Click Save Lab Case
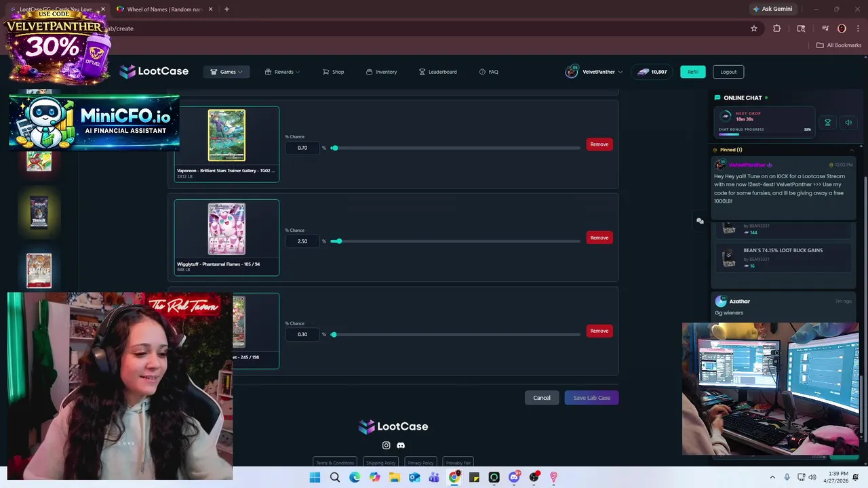 [x=591, y=398]
